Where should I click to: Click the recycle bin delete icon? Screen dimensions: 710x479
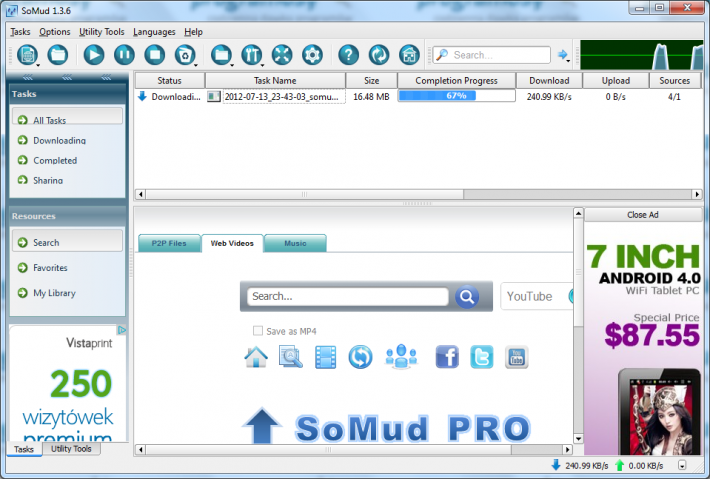coord(185,55)
